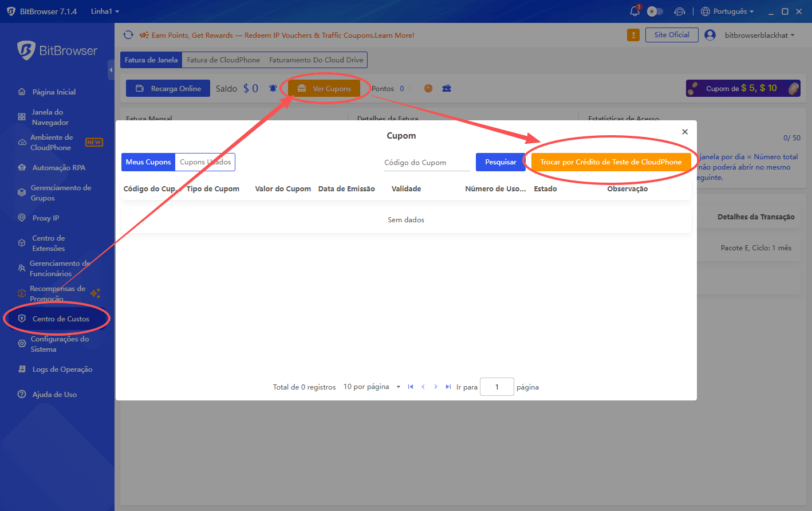
Task: Select the Fatura de CloudPhone tab
Action: pyautogui.click(x=223, y=60)
